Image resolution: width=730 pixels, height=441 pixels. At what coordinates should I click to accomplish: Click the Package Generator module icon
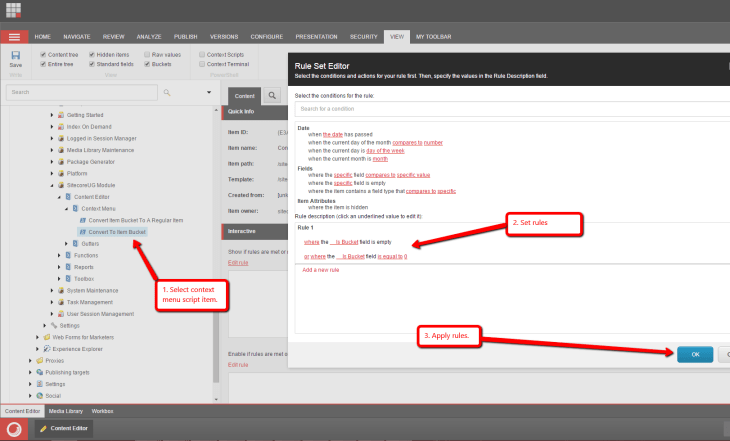click(x=61, y=161)
